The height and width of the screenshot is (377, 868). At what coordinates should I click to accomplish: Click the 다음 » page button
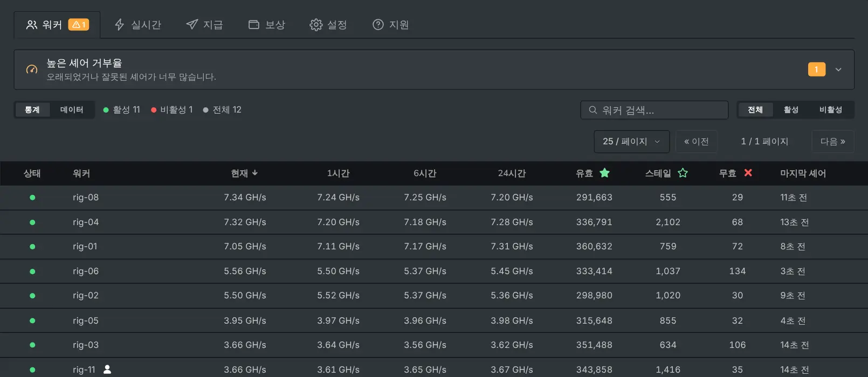(x=833, y=142)
